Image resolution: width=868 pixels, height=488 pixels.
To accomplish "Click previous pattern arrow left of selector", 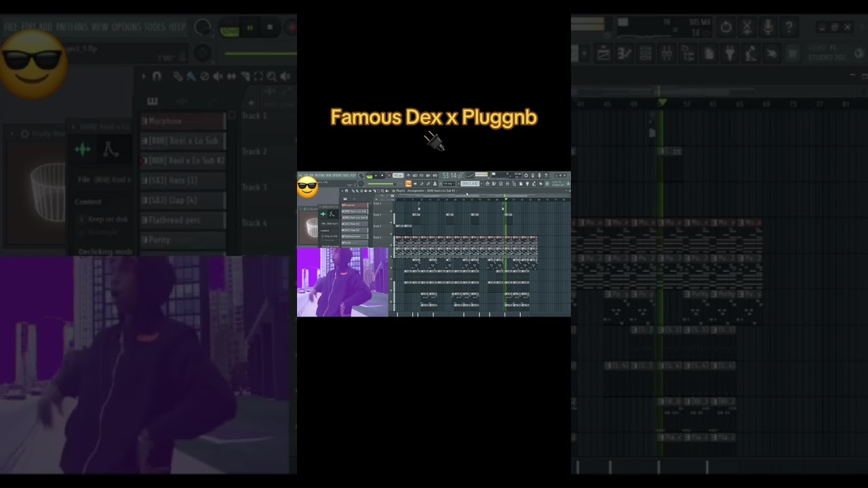I will click(x=458, y=184).
